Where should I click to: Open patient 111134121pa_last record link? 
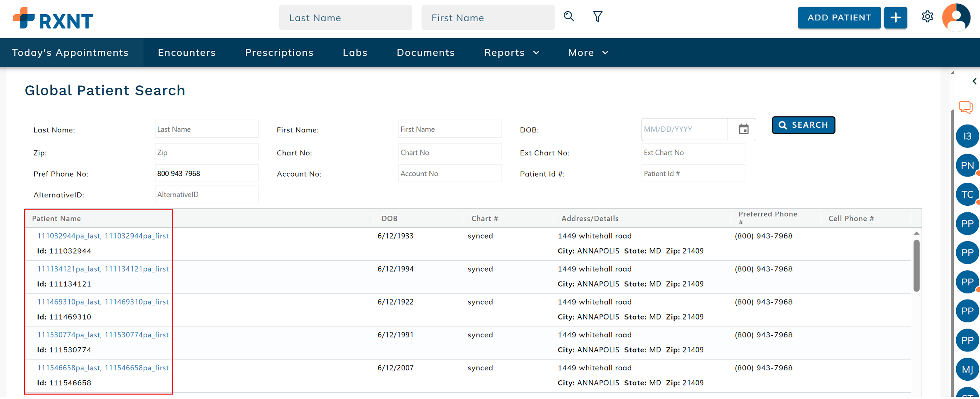click(x=103, y=269)
